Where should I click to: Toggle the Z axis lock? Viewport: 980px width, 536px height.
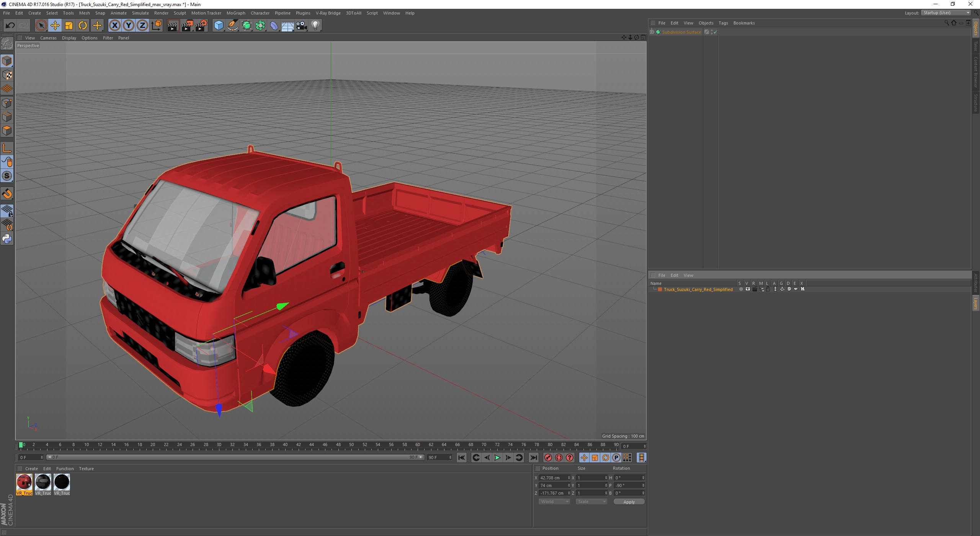pyautogui.click(x=142, y=26)
